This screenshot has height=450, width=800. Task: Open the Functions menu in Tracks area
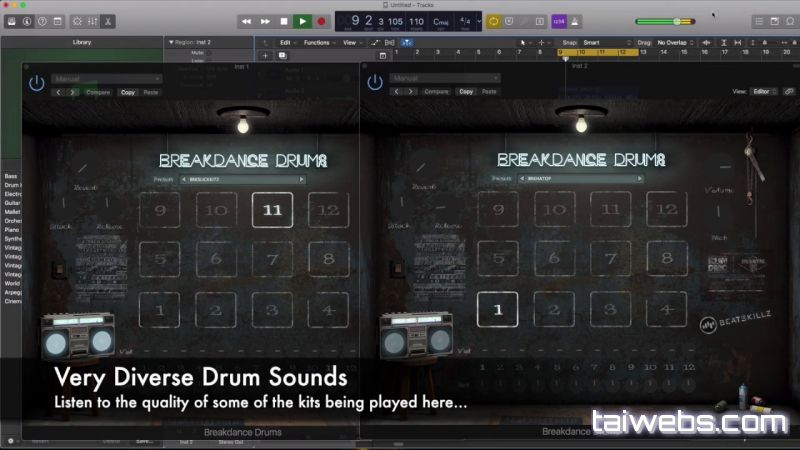click(x=318, y=43)
